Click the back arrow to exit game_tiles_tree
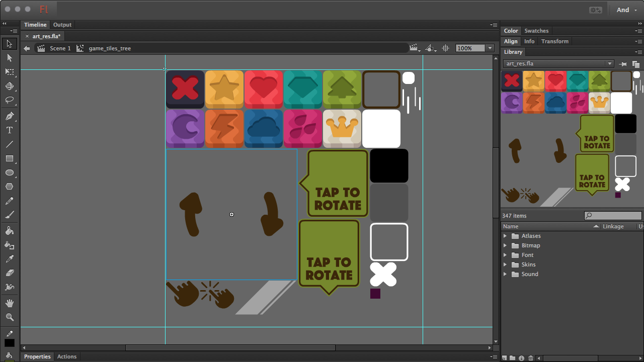This screenshot has width=644, height=362. tap(26, 48)
